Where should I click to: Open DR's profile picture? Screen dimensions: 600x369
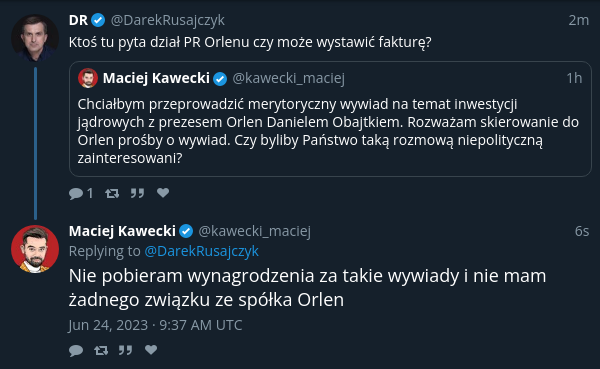click(35, 38)
